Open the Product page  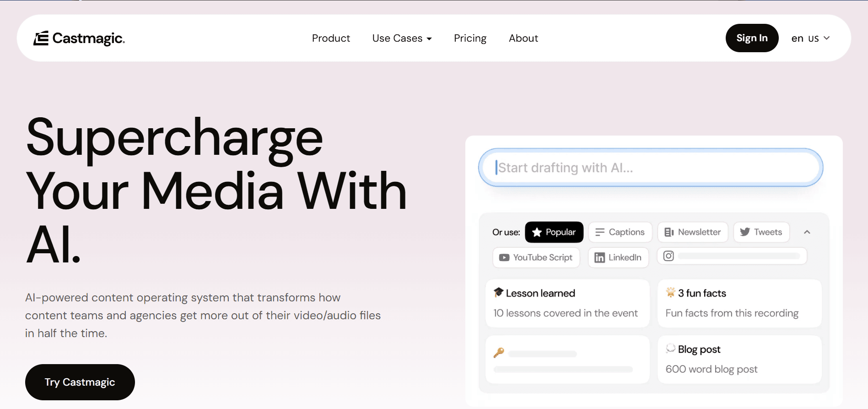click(x=331, y=38)
